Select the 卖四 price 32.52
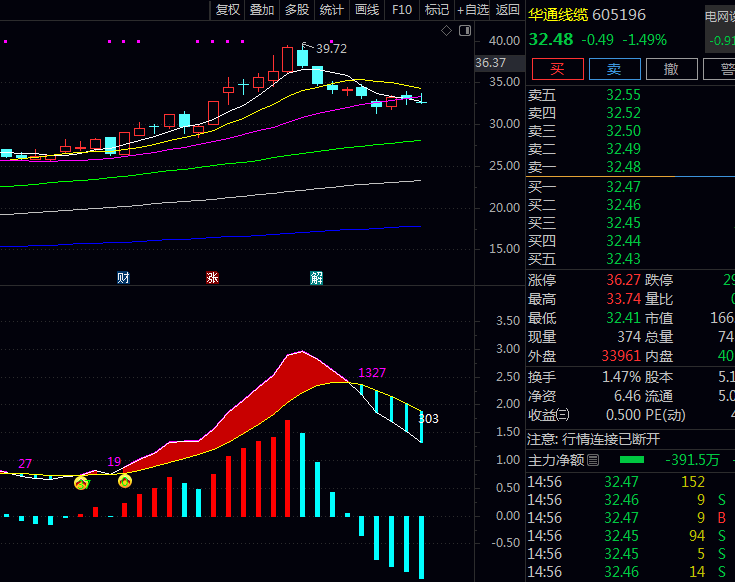 (623, 113)
